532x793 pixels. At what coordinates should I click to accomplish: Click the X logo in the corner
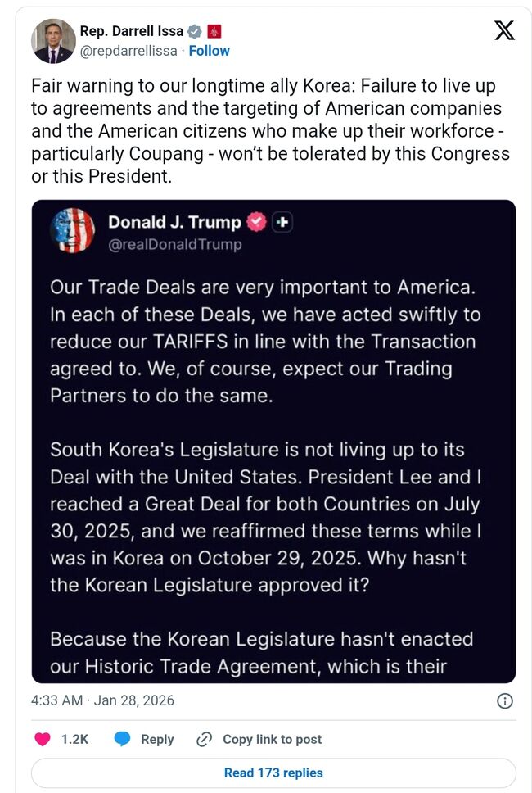point(505,31)
